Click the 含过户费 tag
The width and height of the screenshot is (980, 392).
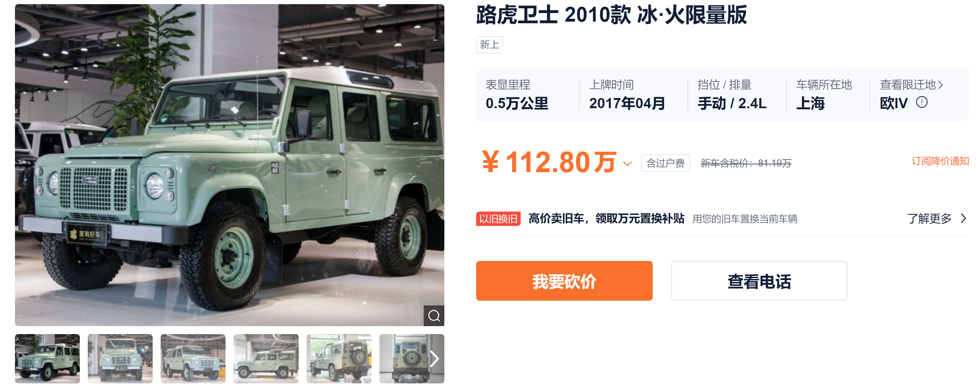665,163
